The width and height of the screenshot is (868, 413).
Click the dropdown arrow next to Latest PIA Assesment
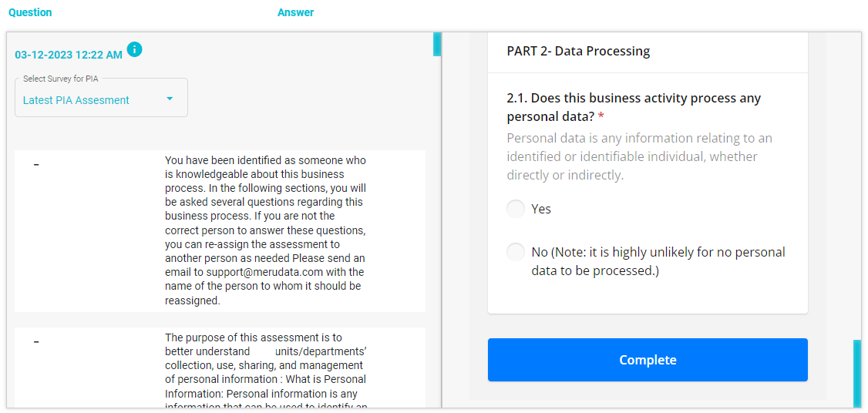[170, 99]
